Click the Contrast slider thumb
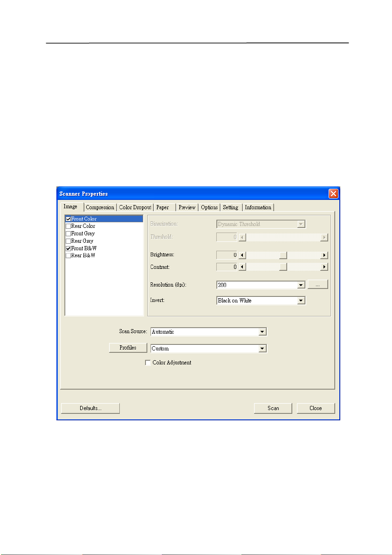 click(x=283, y=267)
